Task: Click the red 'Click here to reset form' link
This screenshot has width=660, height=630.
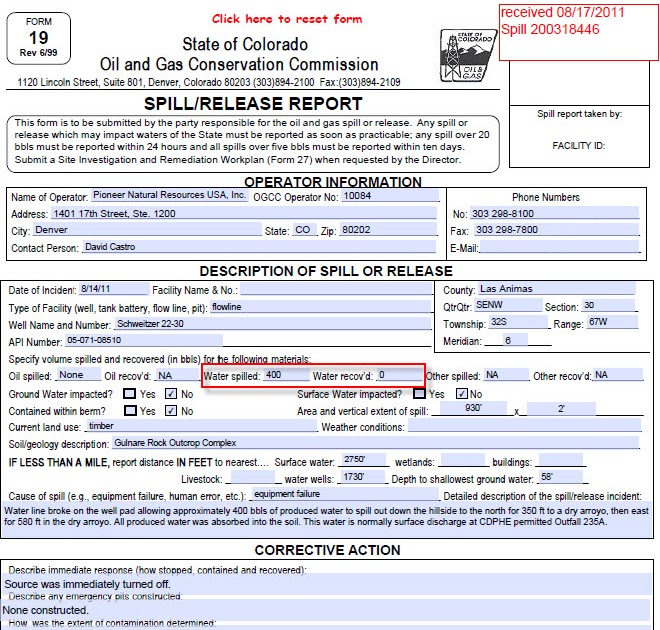Action: click(287, 19)
